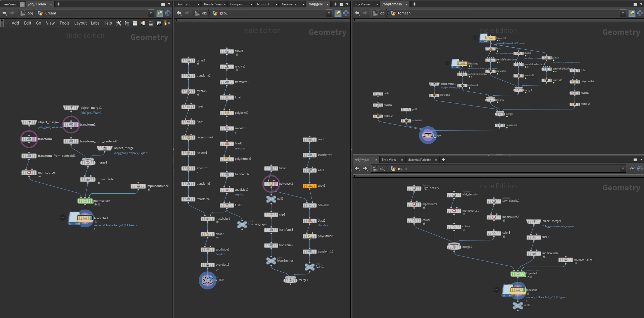Switch to the Material Palette tab

tap(419, 160)
